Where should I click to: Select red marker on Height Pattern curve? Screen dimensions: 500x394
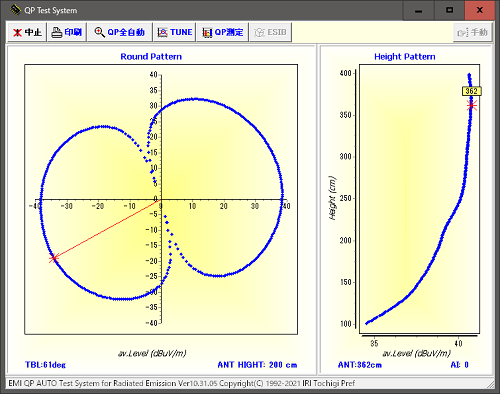[x=471, y=106]
